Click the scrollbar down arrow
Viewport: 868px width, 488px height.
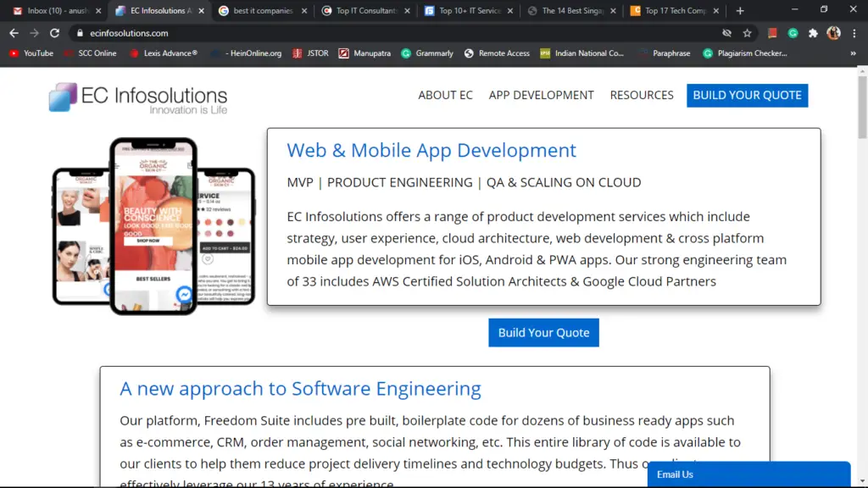[862, 481]
